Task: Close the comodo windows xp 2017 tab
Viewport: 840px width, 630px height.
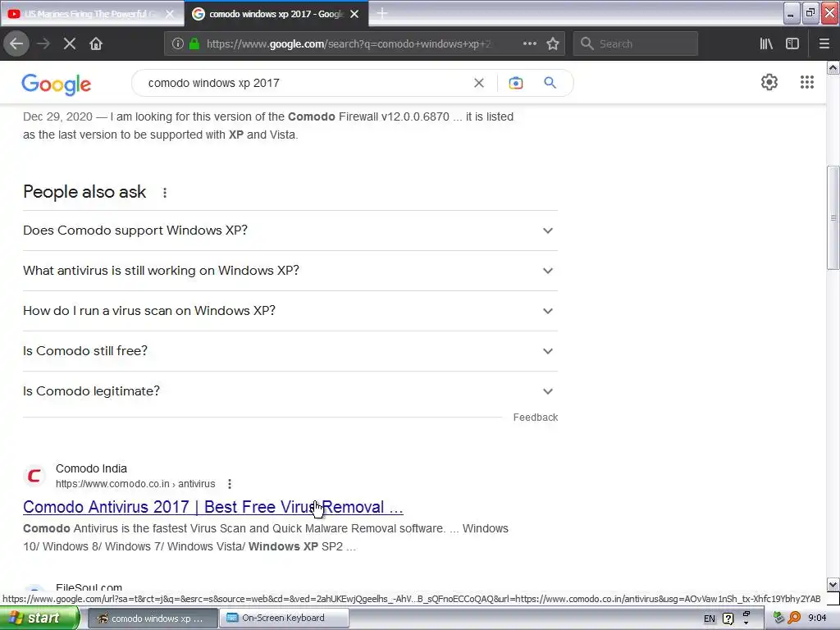Action: 354,14
